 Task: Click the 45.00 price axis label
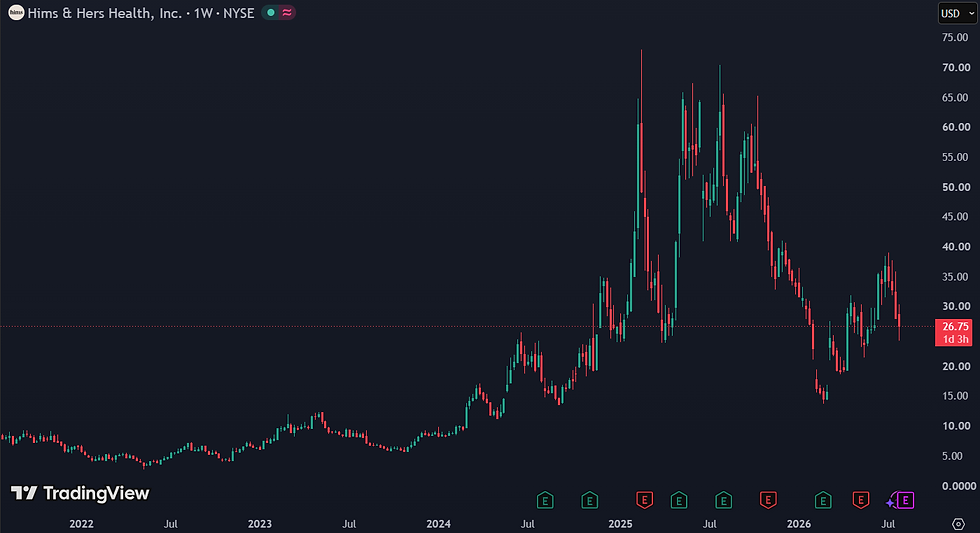[955, 217]
